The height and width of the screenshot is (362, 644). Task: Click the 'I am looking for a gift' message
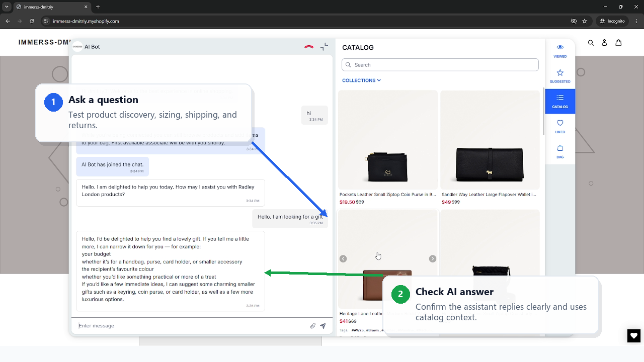[x=290, y=219]
